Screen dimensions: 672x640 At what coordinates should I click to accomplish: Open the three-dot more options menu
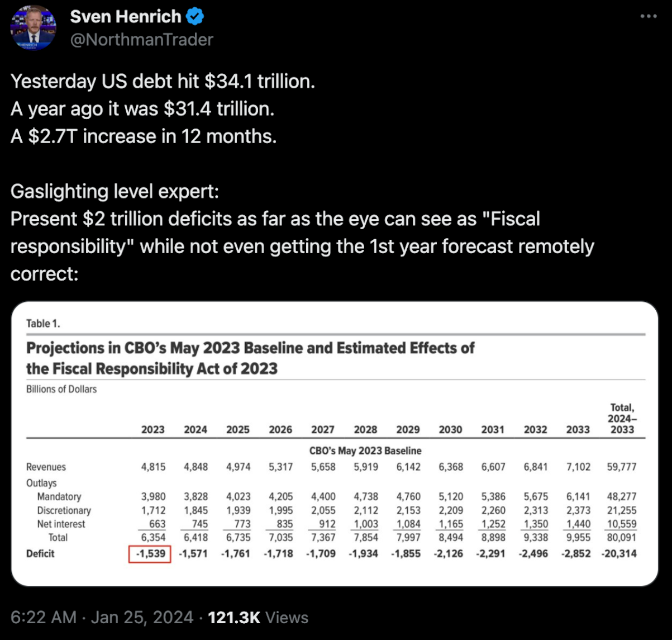648,17
